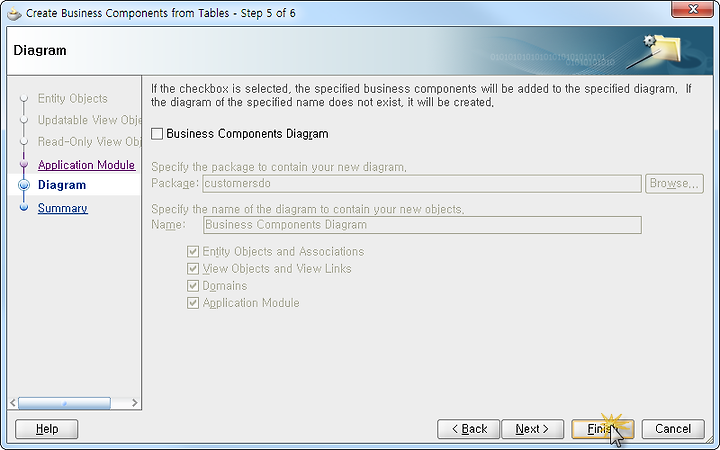Open the Application Module step link
720x450 pixels.
pyautogui.click(x=86, y=165)
